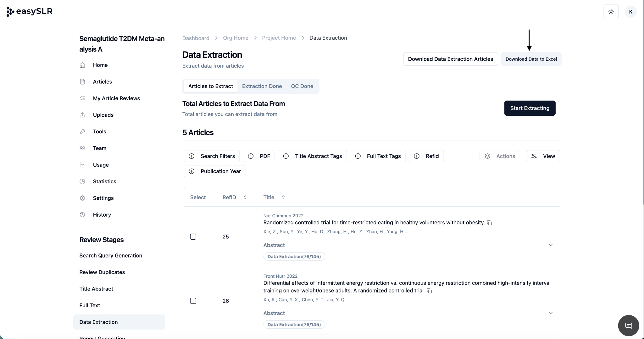The width and height of the screenshot is (644, 339).
Task: Switch to the Extraction Done tab
Action: coord(262,86)
